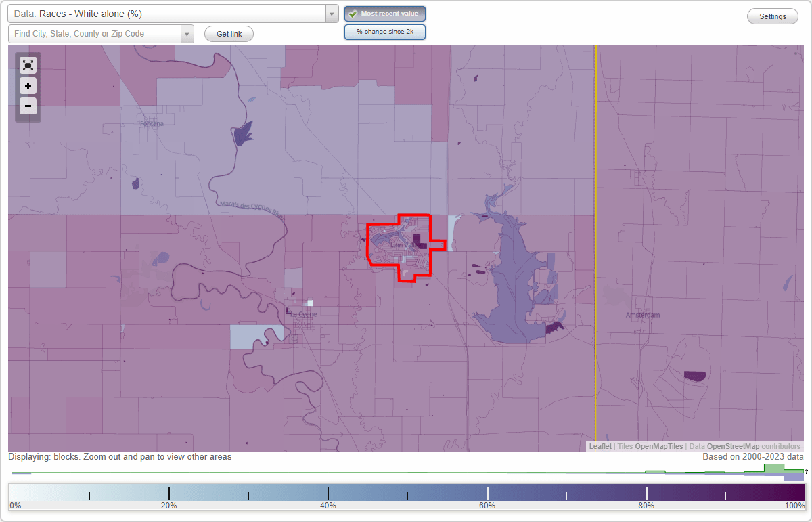Viewport: 812px width, 522px height.
Task: Click the OpenMapTiles tiles credit
Action: point(657,446)
